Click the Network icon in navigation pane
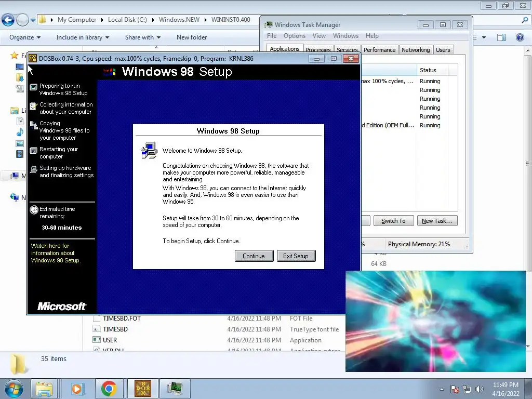This screenshot has height=399, width=532. click(14, 197)
